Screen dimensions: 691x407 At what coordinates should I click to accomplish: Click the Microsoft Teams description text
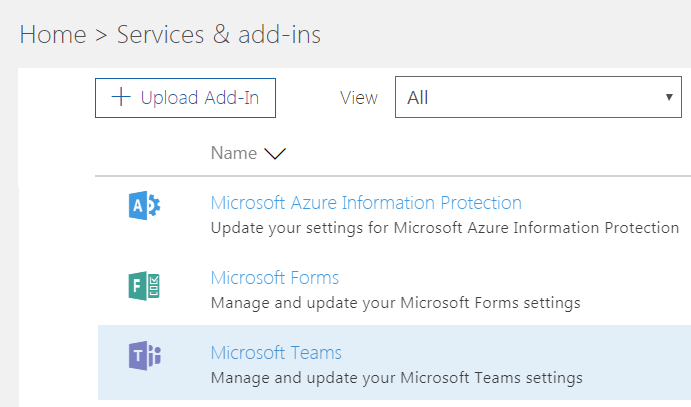point(396,378)
